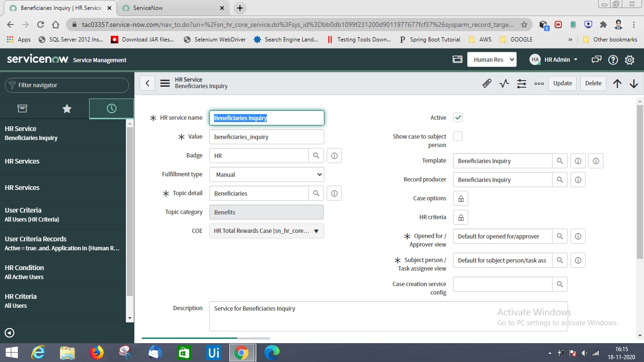Open the personalize form sliders icon

pyautogui.click(x=521, y=83)
